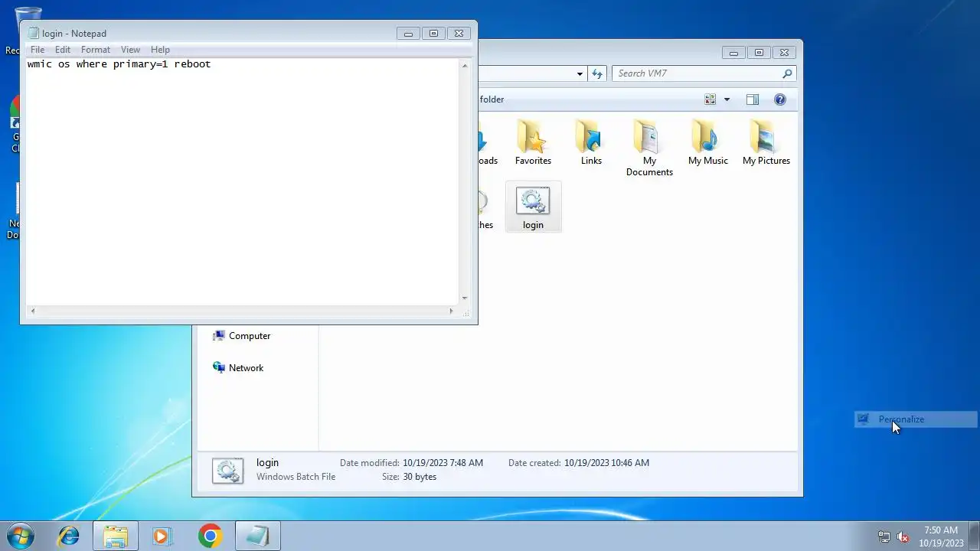Close the login Notepad window
This screenshot has width=980, height=551.
[459, 33]
